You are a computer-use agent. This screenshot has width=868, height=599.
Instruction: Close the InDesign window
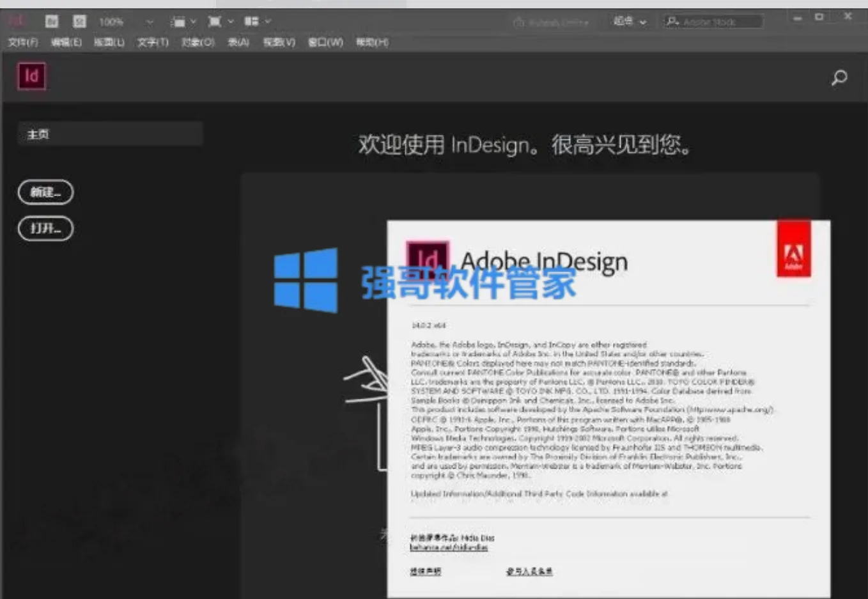coord(848,17)
